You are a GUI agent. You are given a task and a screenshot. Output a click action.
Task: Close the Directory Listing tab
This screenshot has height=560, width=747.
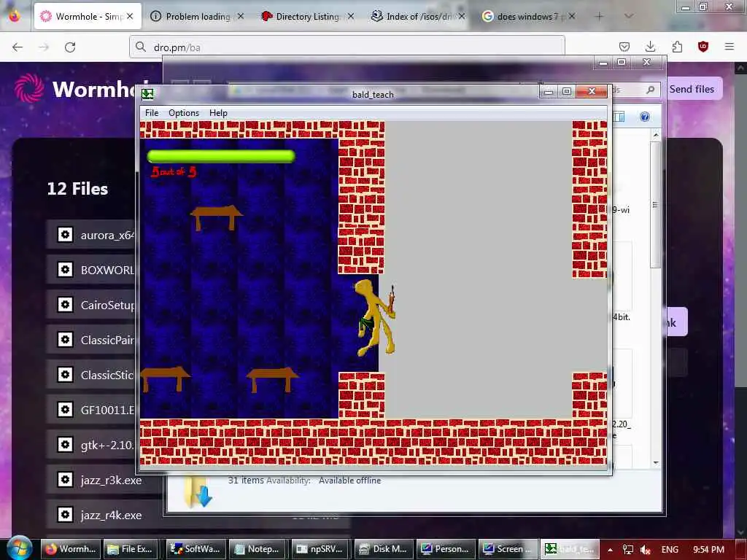click(x=351, y=16)
